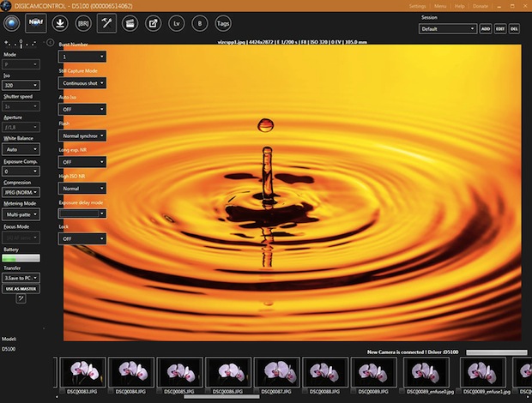This screenshot has width=532, height=403.
Task: Open the Focus Mode dropdown
Action: pyautogui.click(x=21, y=238)
